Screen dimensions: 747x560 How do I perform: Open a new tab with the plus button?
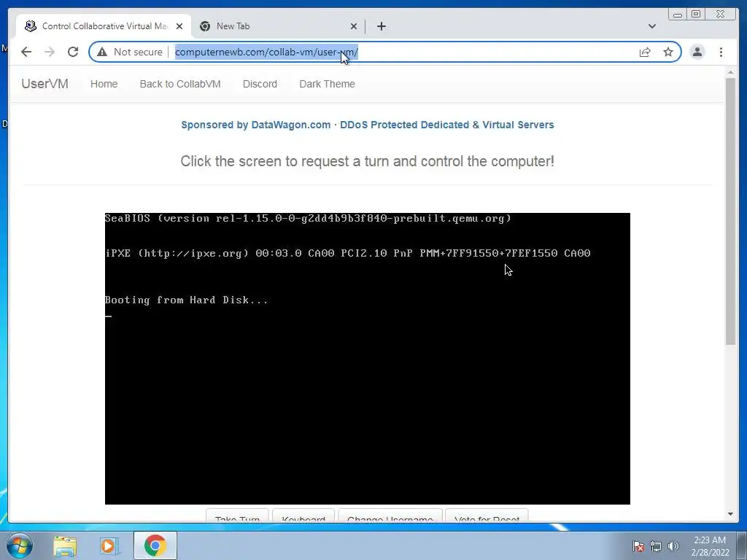381,26
